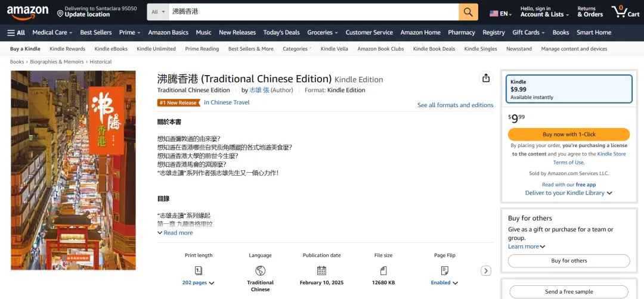Click Send a free sample button
644x299 pixels.
click(x=569, y=292)
